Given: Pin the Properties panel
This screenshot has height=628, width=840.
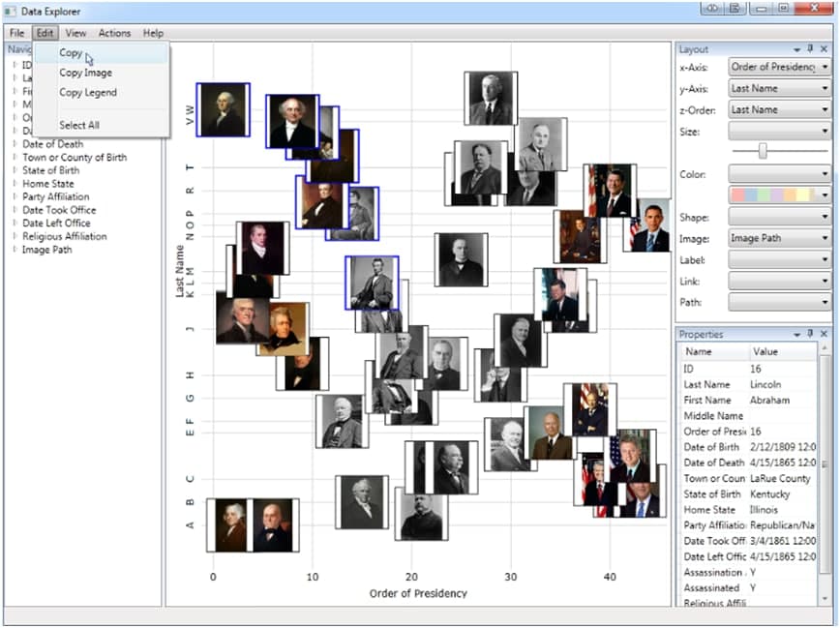Looking at the screenshot, I should [810, 334].
